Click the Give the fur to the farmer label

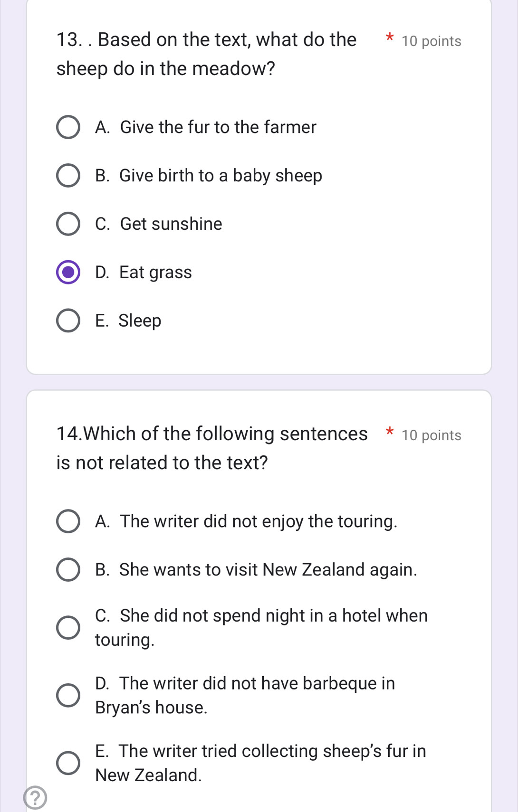coord(205,127)
